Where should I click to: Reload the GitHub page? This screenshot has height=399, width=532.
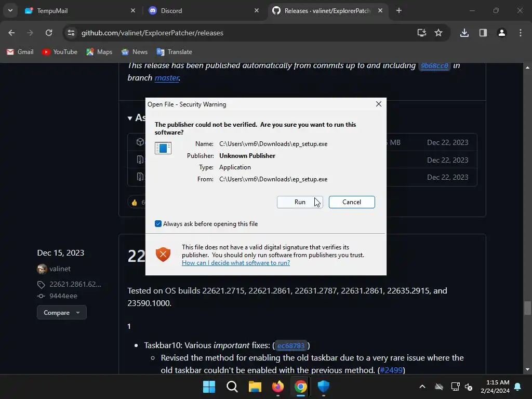(x=49, y=33)
